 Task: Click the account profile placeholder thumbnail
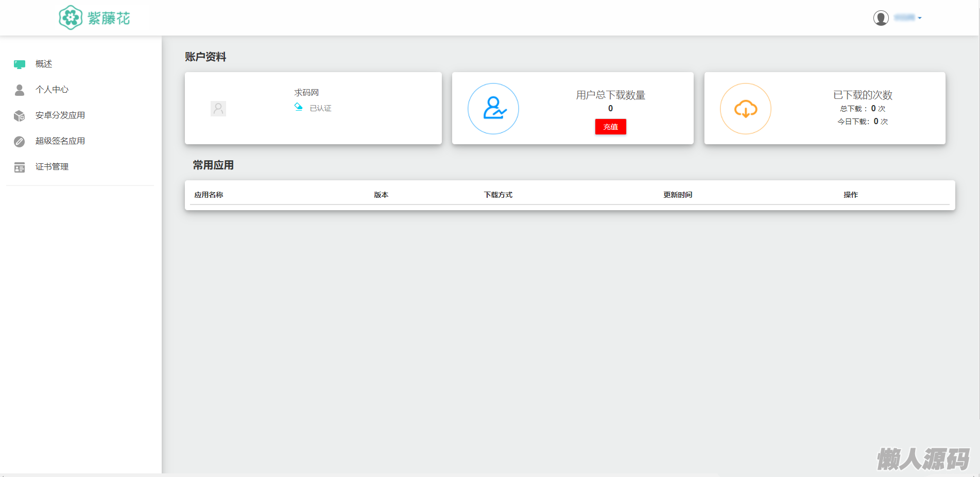tap(218, 109)
